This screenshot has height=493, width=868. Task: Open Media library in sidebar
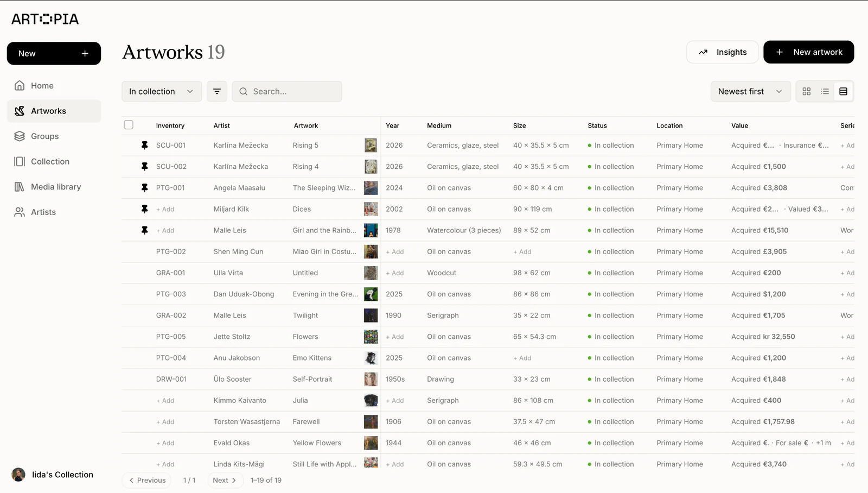(x=54, y=187)
